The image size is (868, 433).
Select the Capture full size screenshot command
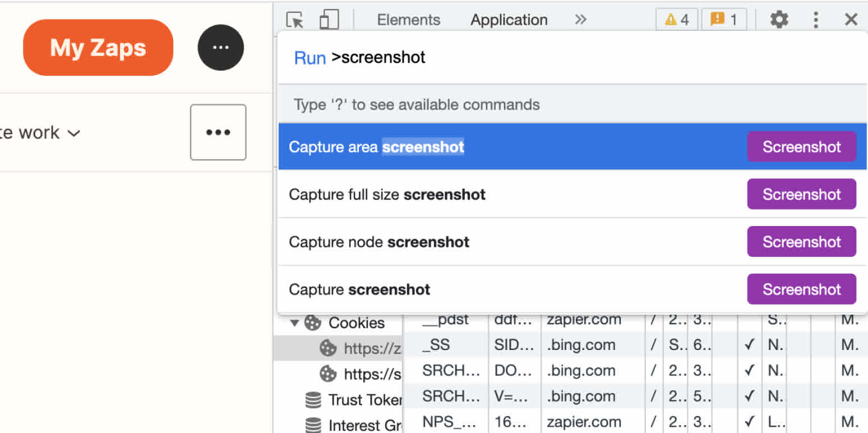387,194
